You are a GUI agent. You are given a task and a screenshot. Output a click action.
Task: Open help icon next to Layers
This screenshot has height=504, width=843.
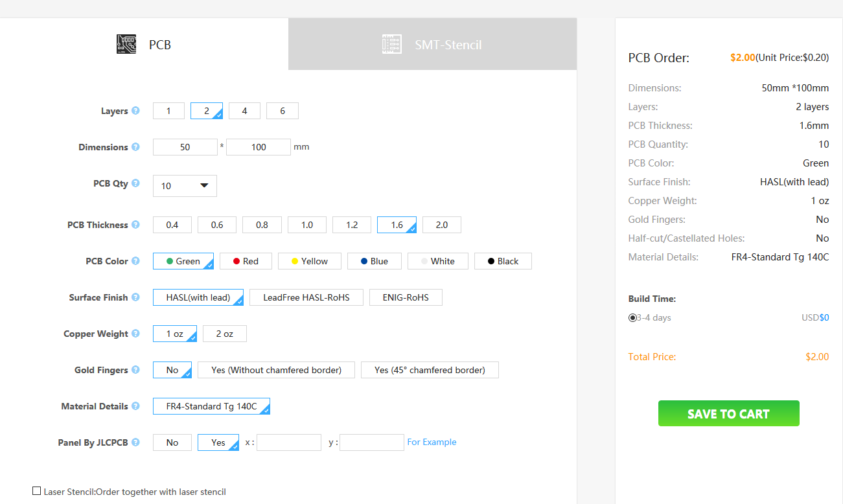(x=135, y=111)
